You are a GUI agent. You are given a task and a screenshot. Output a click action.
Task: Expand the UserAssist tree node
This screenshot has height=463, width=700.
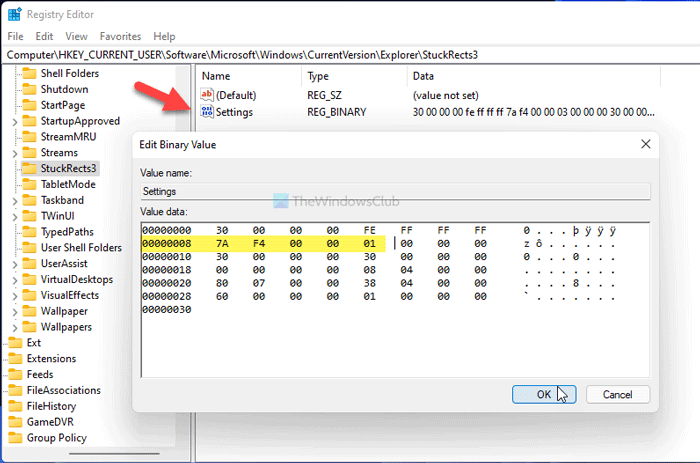click(15, 264)
